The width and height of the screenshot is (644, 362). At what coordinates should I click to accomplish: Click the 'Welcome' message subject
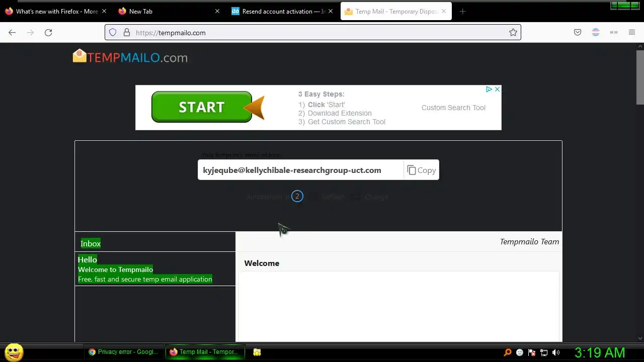pos(262,263)
